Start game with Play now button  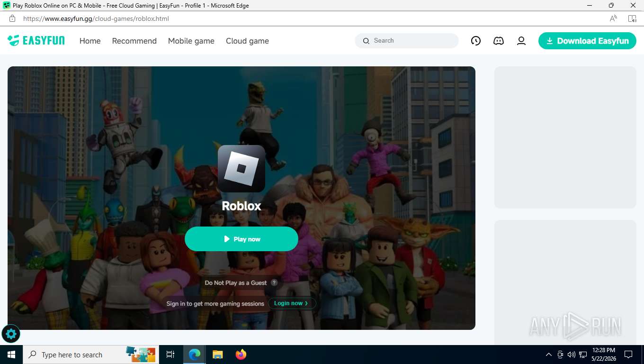coord(241,239)
